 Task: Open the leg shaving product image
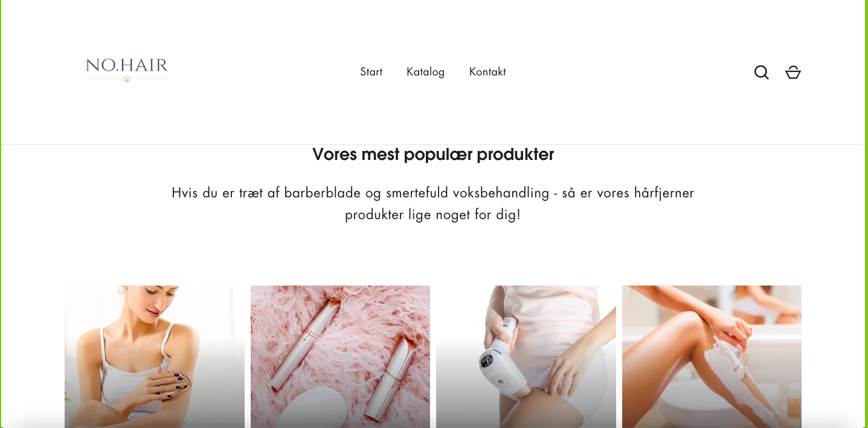(x=712, y=357)
